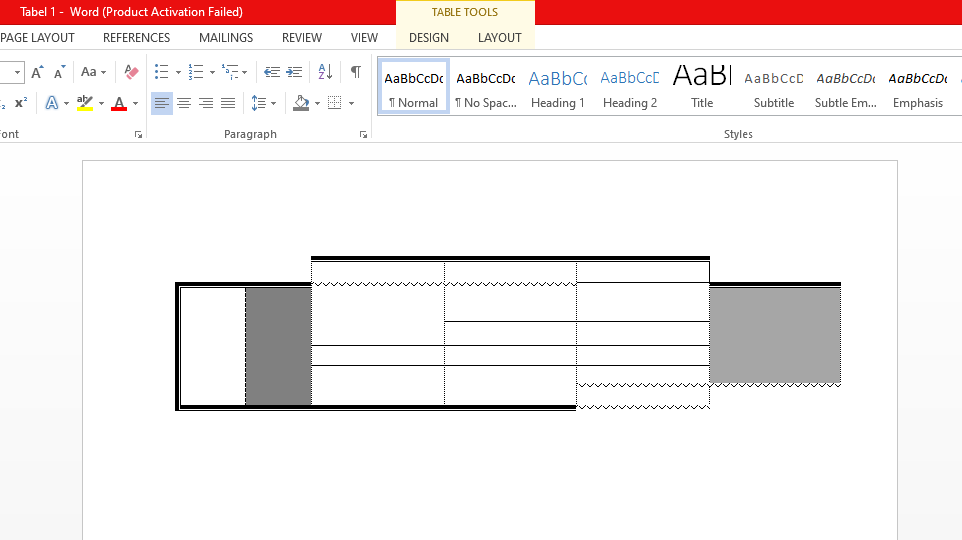Increase font size with Grow Font
Image resolution: width=962 pixels, height=540 pixels.
[37, 72]
